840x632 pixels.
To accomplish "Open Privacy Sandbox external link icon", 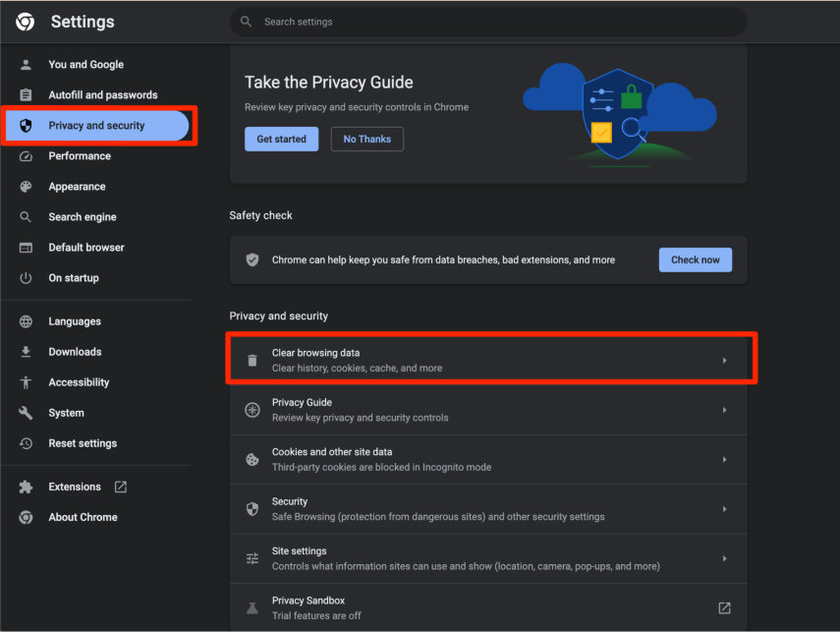I will [724, 607].
